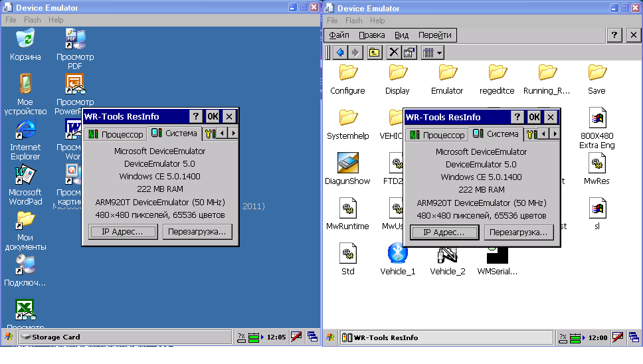Open Help menu of right Device Emulator

(x=377, y=21)
